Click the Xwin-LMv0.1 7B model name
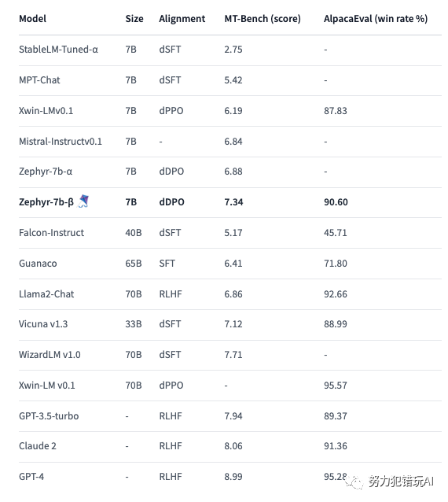 46,110
